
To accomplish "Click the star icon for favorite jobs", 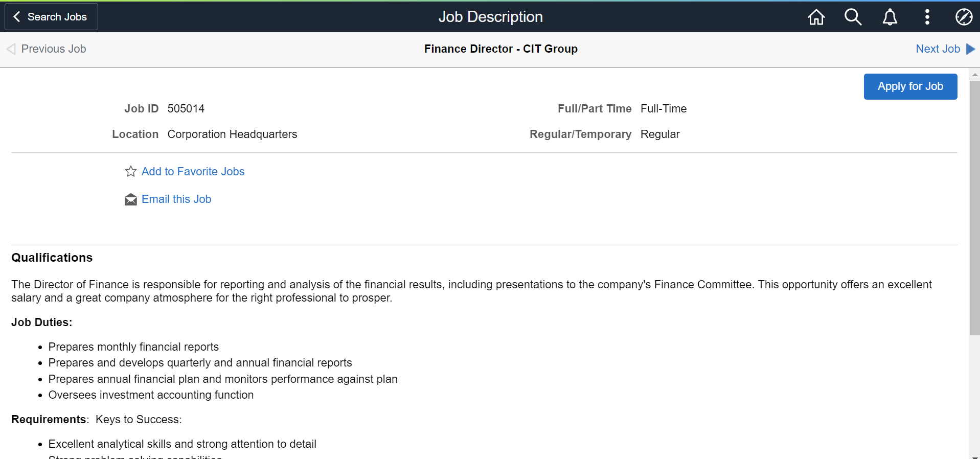I will (x=131, y=172).
